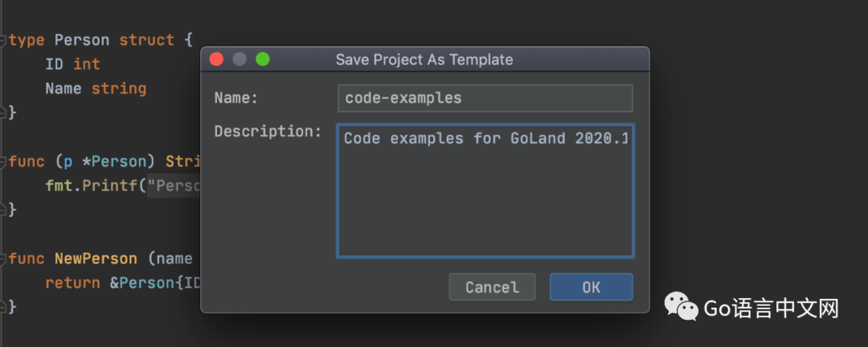The width and height of the screenshot is (868, 347).
Task: Click the string type after Name field
Action: 119,88
